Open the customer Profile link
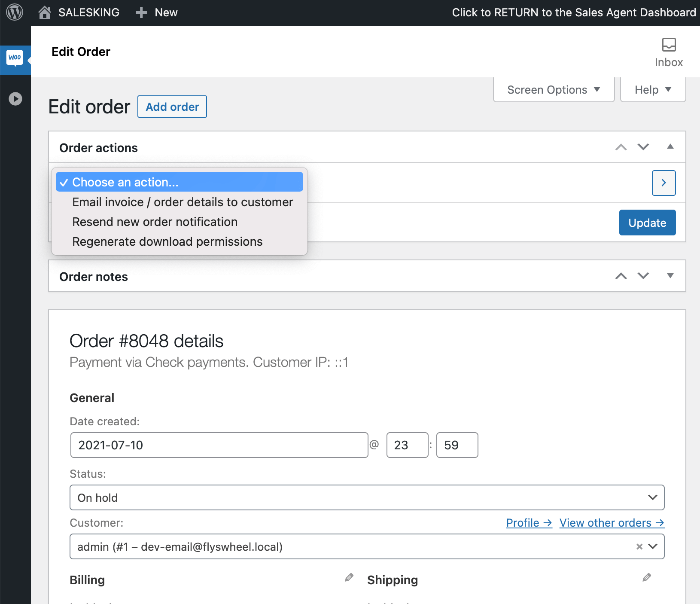Image resolution: width=700 pixels, height=604 pixels. (529, 523)
